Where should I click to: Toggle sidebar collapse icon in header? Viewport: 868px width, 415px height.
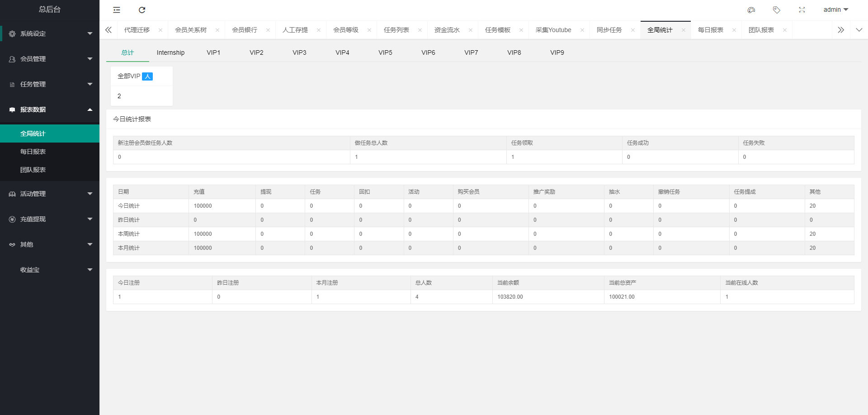[117, 10]
